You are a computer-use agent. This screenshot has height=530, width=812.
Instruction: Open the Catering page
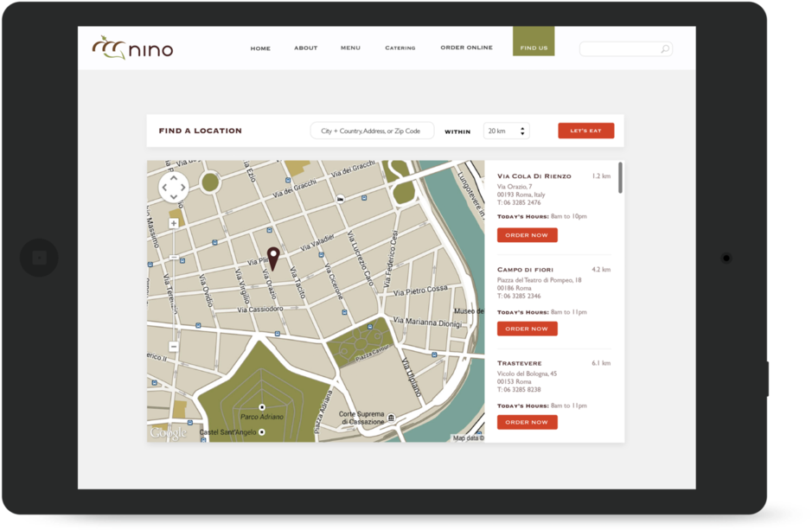[400, 48]
